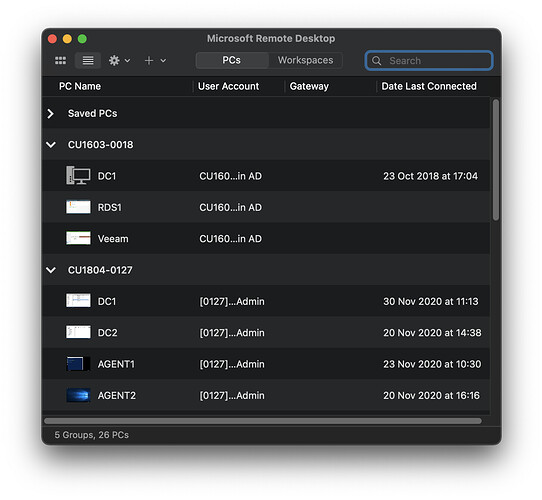Select the RDS1 PC name
This screenshot has height=500, width=542.
pos(110,207)
